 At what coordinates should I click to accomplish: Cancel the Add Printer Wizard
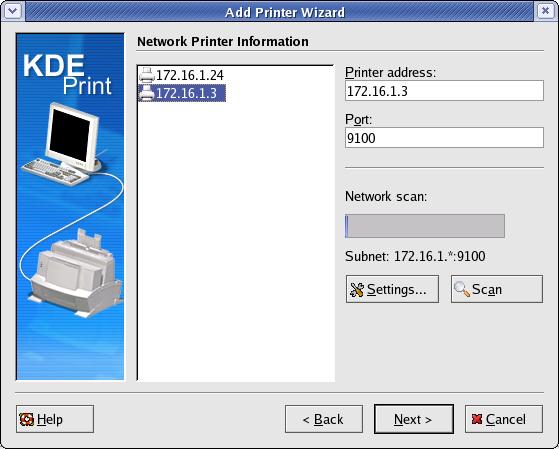(x=504, y=419)
